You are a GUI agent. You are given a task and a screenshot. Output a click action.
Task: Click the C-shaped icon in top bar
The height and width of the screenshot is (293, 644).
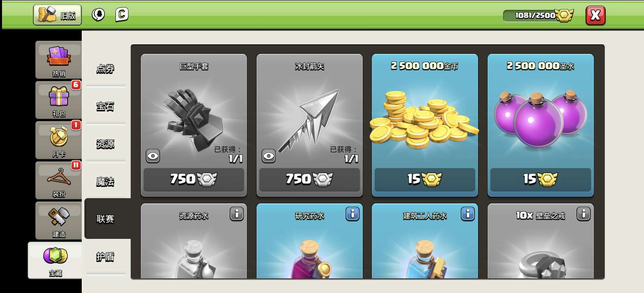click(x=122, y=15)
